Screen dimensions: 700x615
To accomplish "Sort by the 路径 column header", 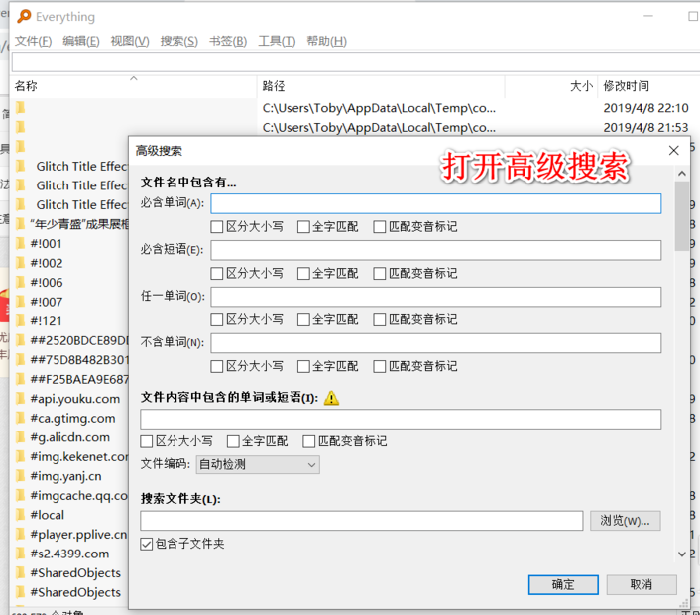I will tap(382, 86).
